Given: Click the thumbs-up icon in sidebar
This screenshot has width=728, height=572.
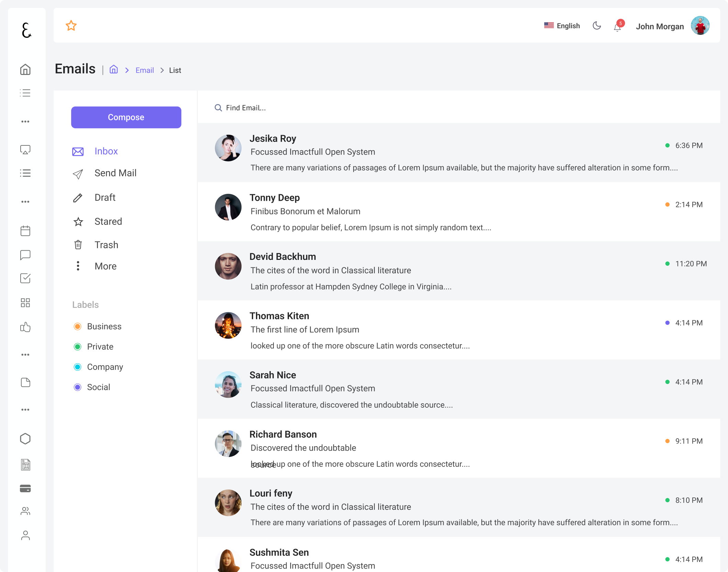Looking at the screenshot, I should (x=25, y=327).
